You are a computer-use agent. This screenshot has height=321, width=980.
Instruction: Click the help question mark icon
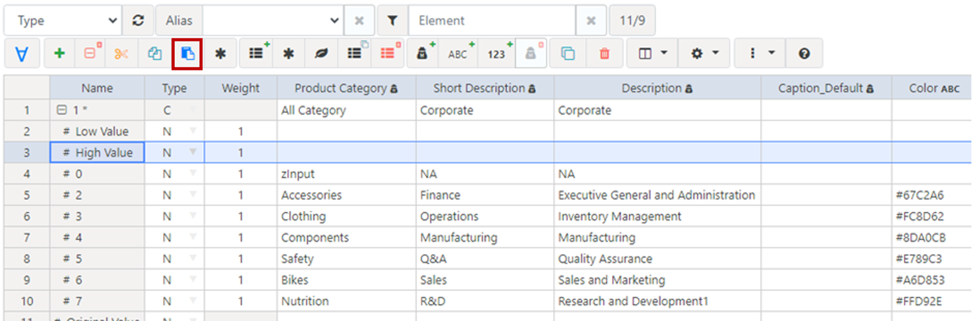coord(804,54)
